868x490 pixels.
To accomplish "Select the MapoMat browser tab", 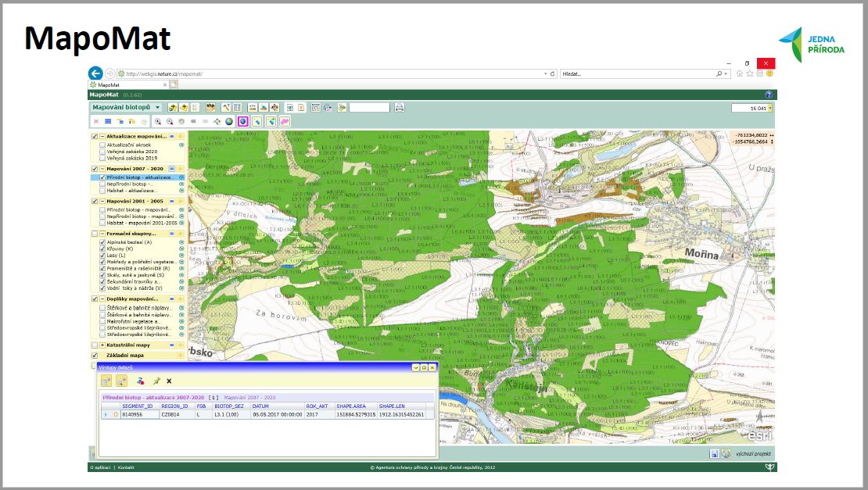I will tap(128, 84).
